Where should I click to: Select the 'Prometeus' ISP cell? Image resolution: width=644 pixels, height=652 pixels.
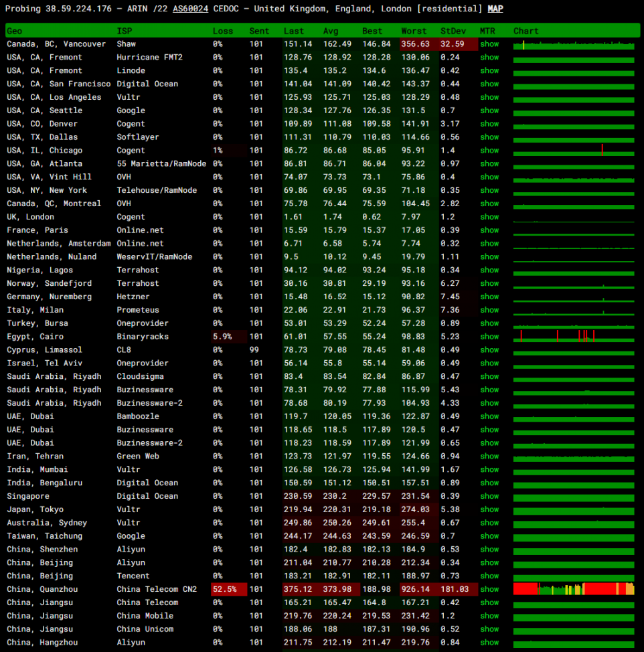click(138, 310)
